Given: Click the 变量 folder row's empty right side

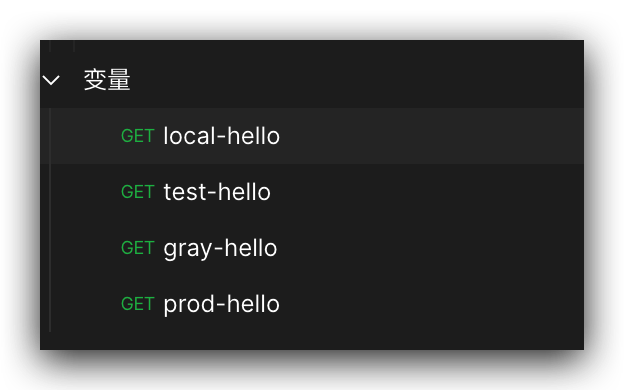Looking at the screenshot, I should tap(357, 80).
